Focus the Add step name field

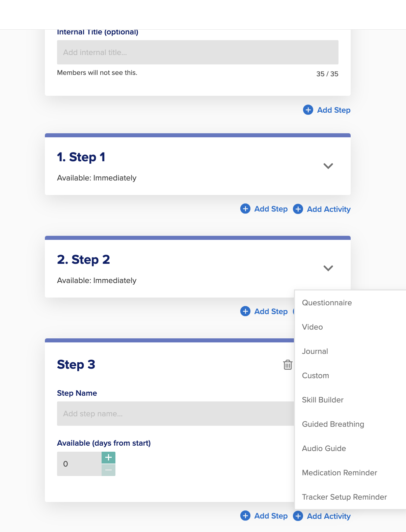click(175, 414)
